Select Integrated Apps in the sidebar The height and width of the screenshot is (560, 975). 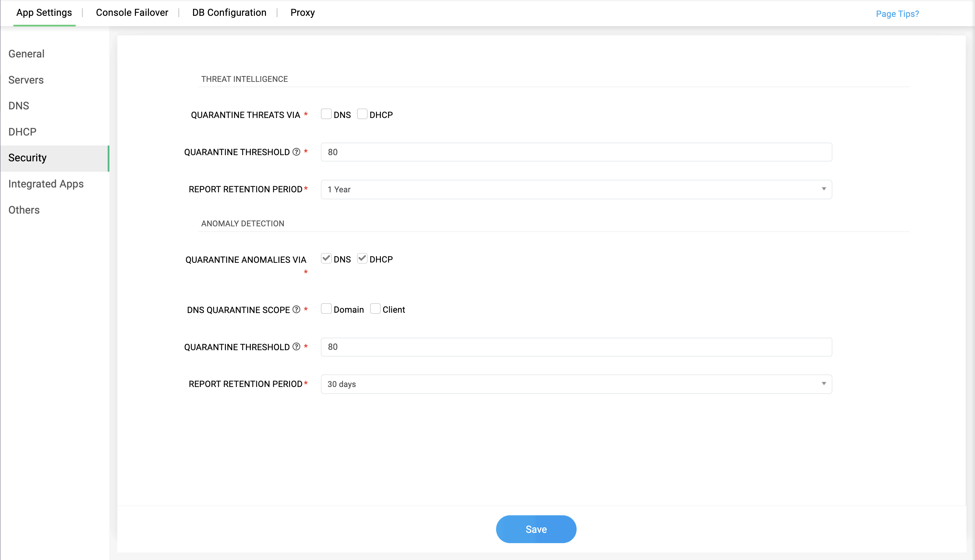[x=46, y=184]
